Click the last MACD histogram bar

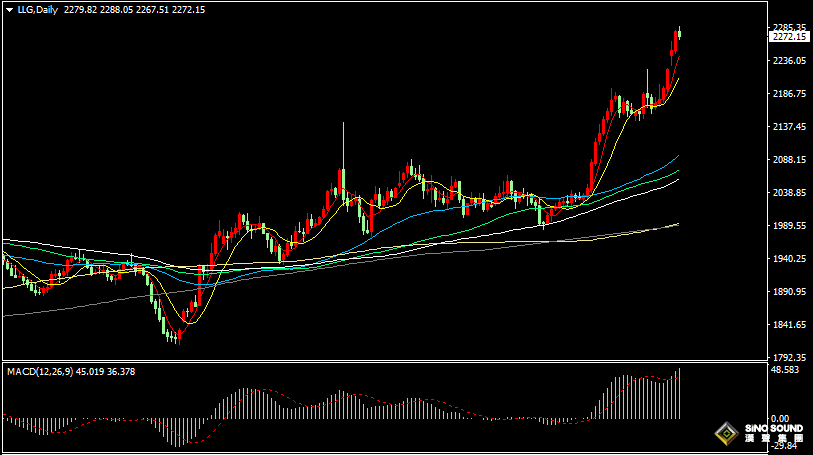click(679, 394)
